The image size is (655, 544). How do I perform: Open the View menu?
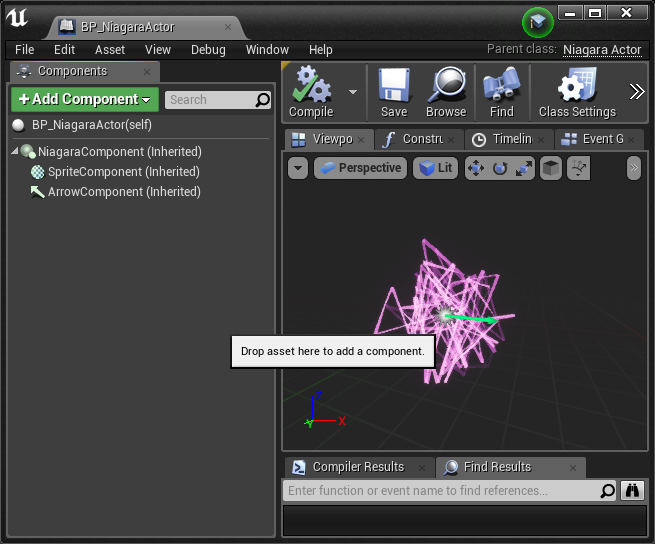(158, 50)
